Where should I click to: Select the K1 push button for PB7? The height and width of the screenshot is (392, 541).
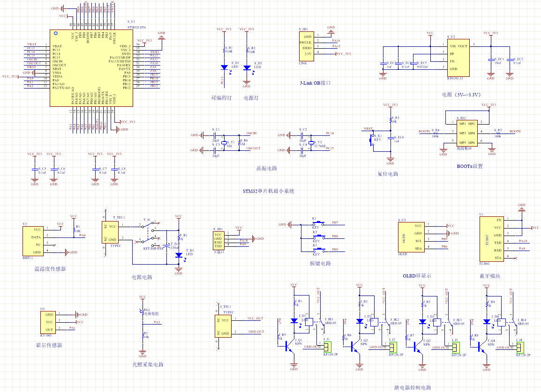318,223
